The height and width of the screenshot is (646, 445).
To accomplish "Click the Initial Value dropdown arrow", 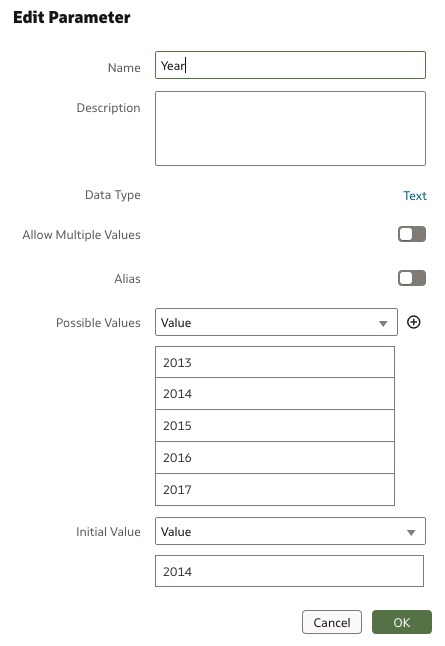I will pos(411,532).
